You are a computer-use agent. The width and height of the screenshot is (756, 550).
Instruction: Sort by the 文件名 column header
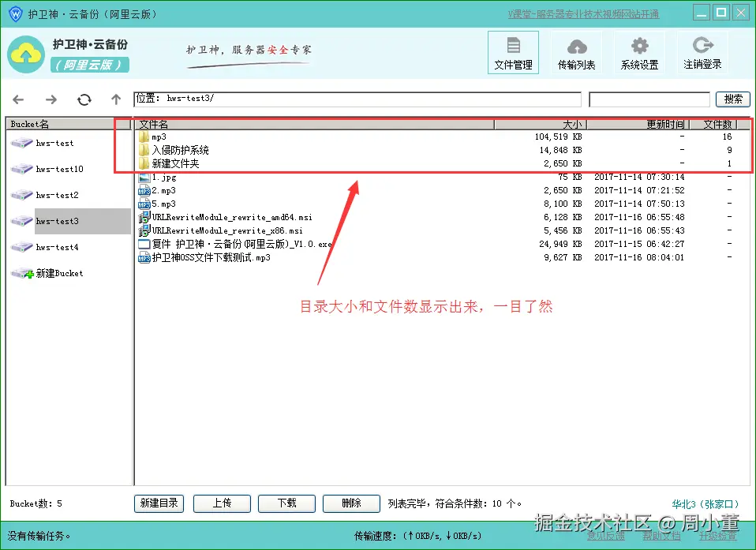[x=314, y=125]
